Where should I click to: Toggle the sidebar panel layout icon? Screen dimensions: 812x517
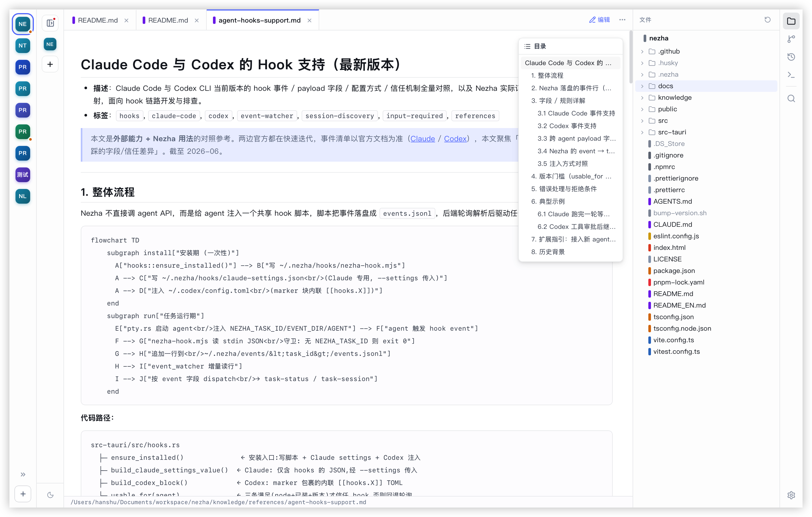(x=50, y=23)
